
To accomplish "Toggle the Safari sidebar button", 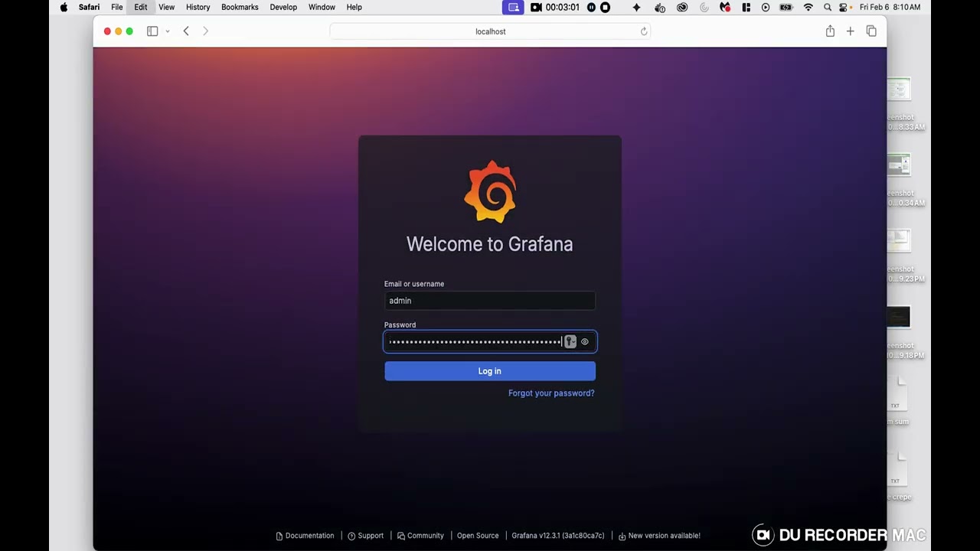I will click(x=152, y=31).
